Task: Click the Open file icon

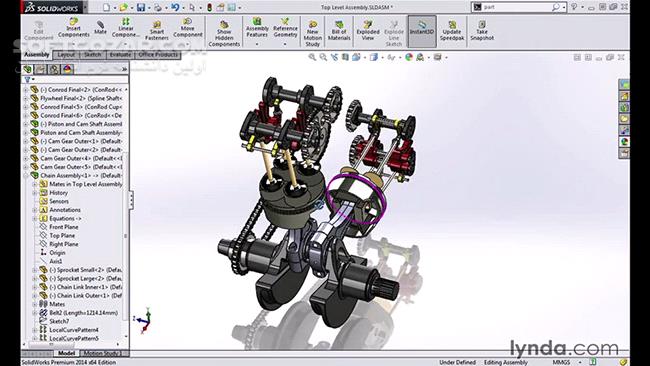Action: (x=124, y=7)
